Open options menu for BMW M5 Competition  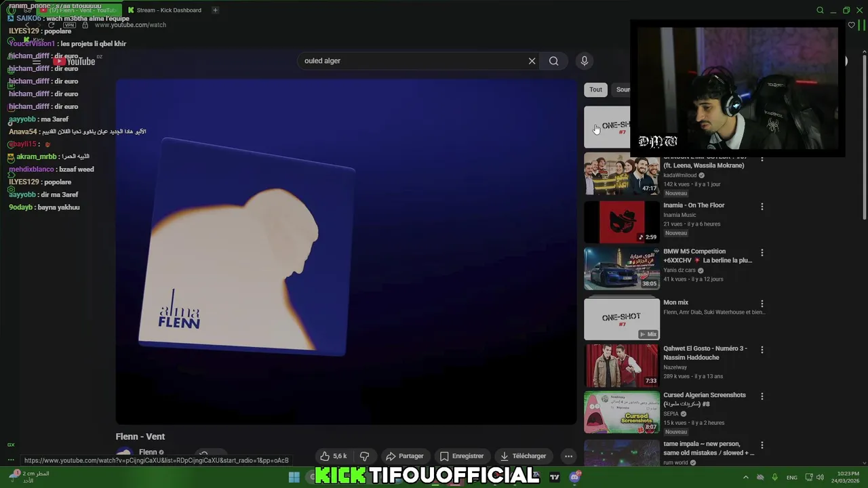tap(762, 253)
